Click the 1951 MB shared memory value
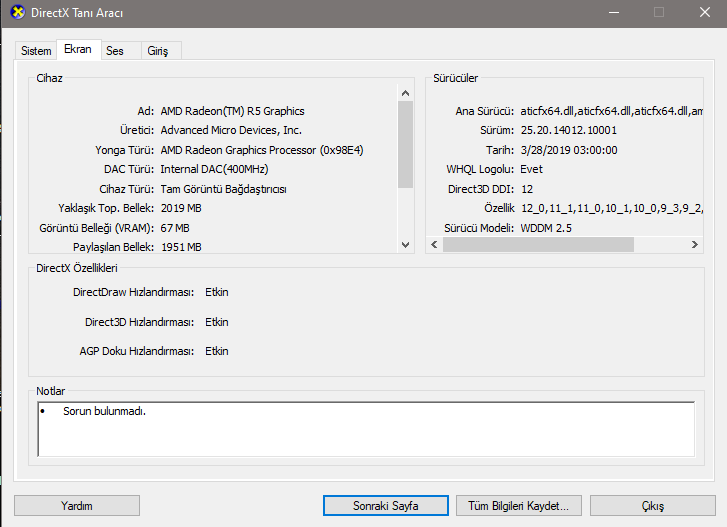The image size is (727, 527). (181, 247)
